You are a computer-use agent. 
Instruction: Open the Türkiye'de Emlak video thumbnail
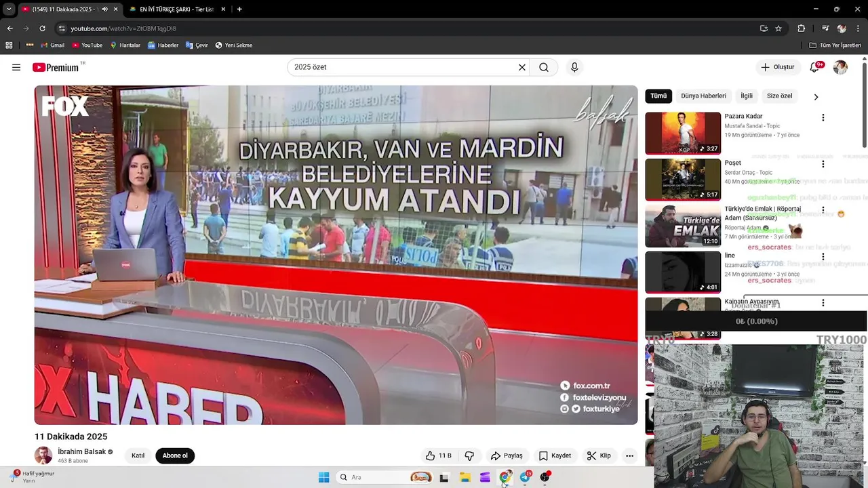point(683,226)
